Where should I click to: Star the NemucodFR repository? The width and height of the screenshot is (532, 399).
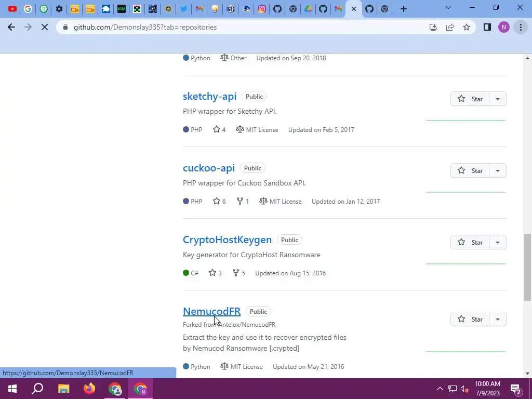(x=470, y=319)
